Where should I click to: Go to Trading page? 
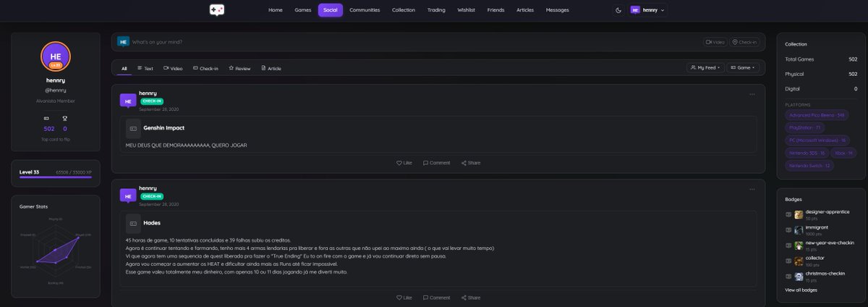click(436, 10)
